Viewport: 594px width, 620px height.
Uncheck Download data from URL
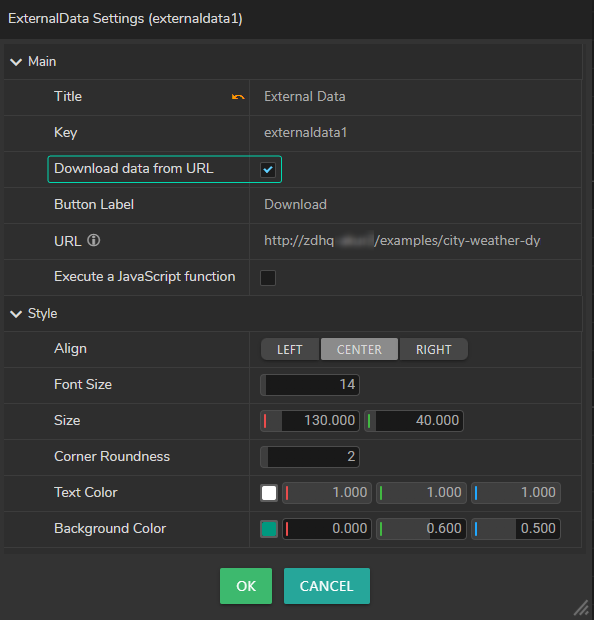(268, 170)
